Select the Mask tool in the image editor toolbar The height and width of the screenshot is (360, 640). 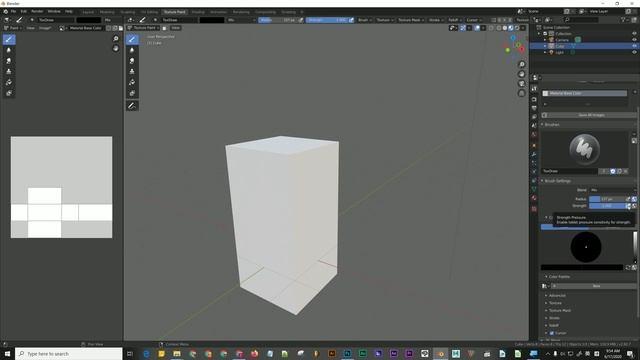pos(9,93)
